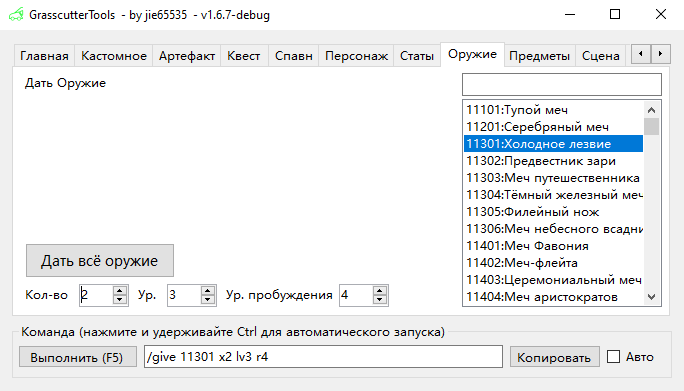Select 11201:Серебряный меч in list
Viewport: 684px width, 391px height.
coord(554,127)
